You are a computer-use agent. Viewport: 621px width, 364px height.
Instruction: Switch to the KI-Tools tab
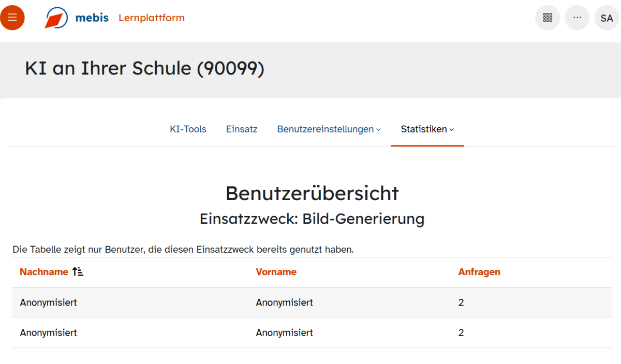[188, 129]
